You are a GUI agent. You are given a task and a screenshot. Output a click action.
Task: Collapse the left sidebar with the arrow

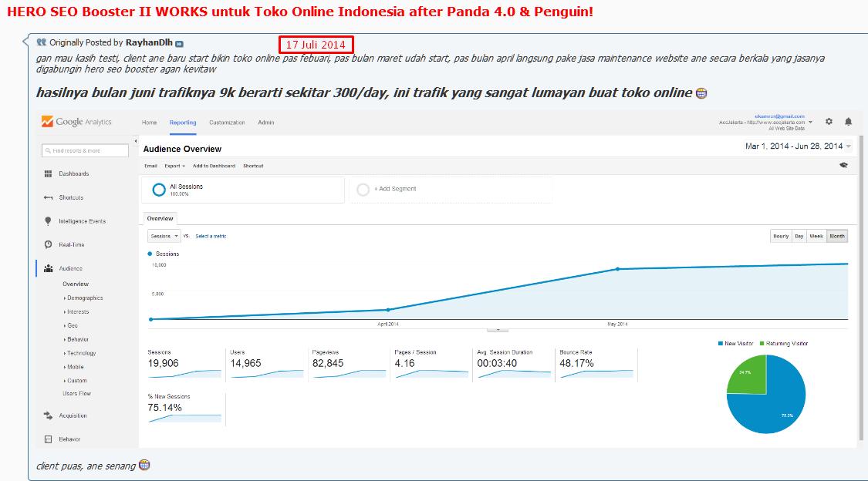(x=136, y=142)
